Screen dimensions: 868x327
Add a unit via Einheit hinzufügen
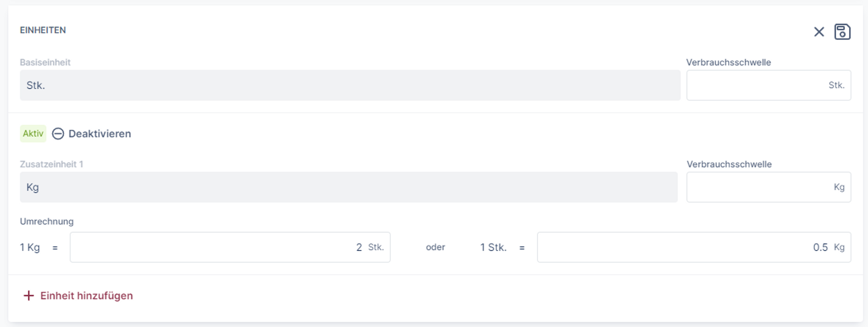[x=86, y=296]
